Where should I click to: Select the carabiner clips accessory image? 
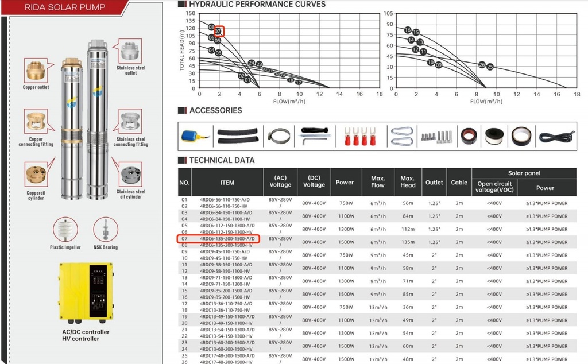402,136
